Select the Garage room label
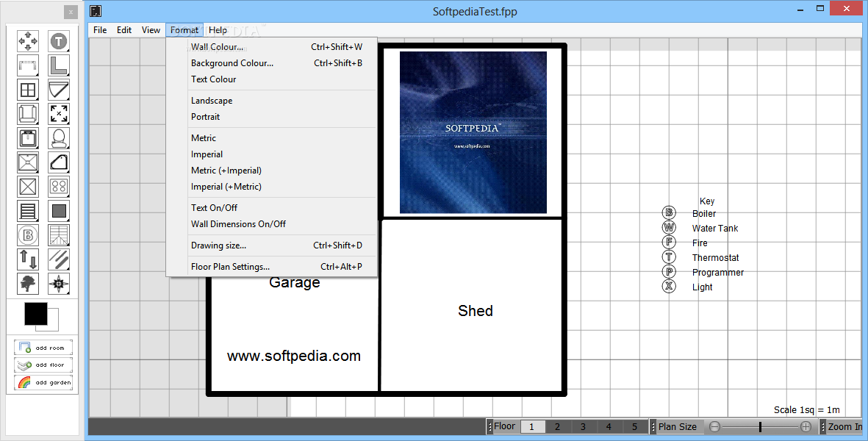The image size is (868, 441). (295, 283)
